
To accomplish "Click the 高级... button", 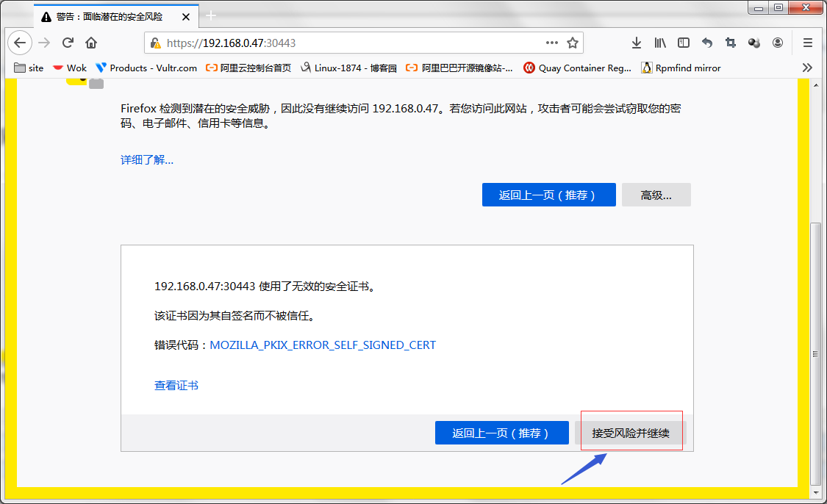I will 656,195.
